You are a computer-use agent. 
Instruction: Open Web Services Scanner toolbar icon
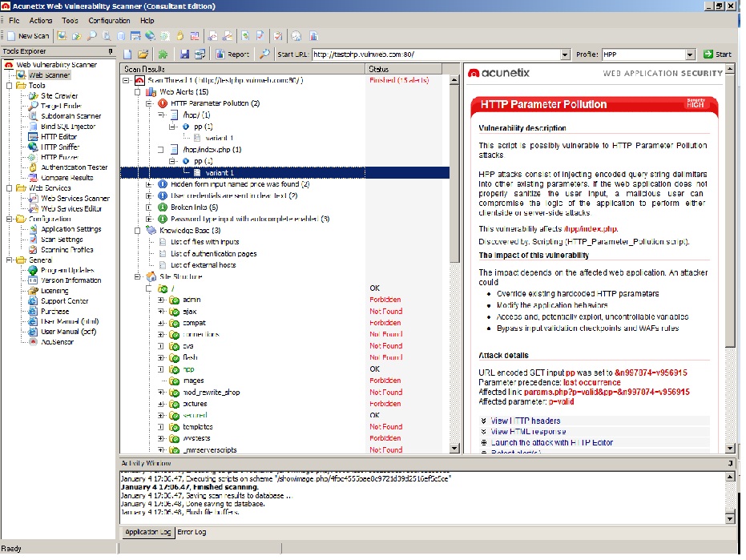tap(212, 36)
